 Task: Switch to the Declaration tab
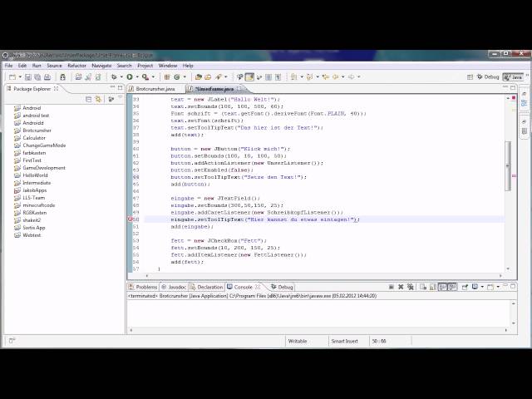coord(206,287)
